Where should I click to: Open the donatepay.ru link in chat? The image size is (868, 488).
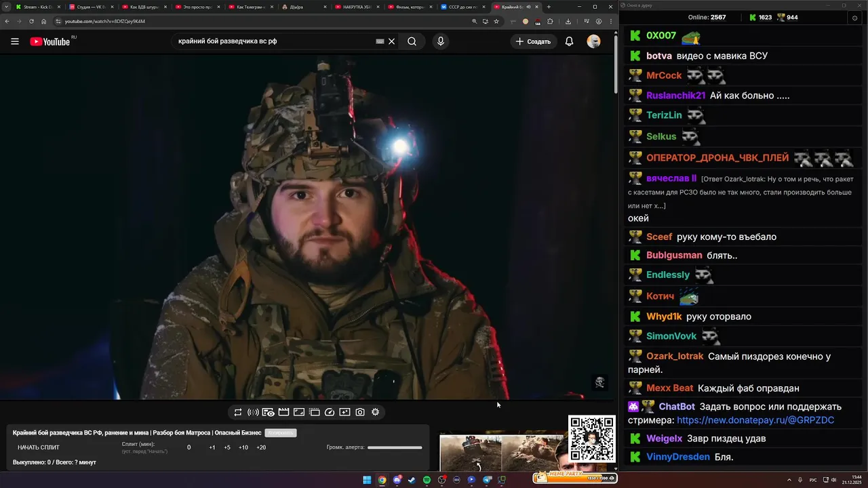pyautogui.click(x=755, y=420)
